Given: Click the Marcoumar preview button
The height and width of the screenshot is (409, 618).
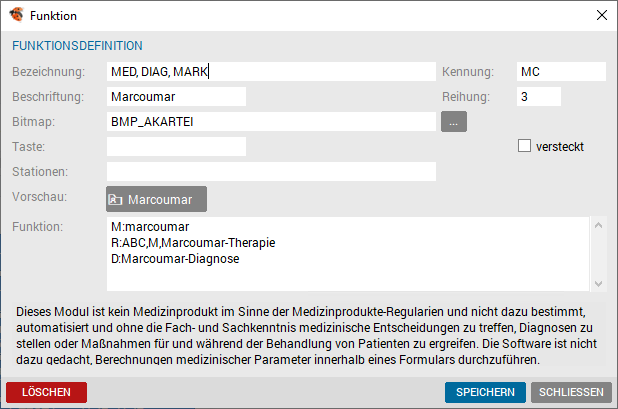Looking at the screenshot, I should (x=156, y=199).
